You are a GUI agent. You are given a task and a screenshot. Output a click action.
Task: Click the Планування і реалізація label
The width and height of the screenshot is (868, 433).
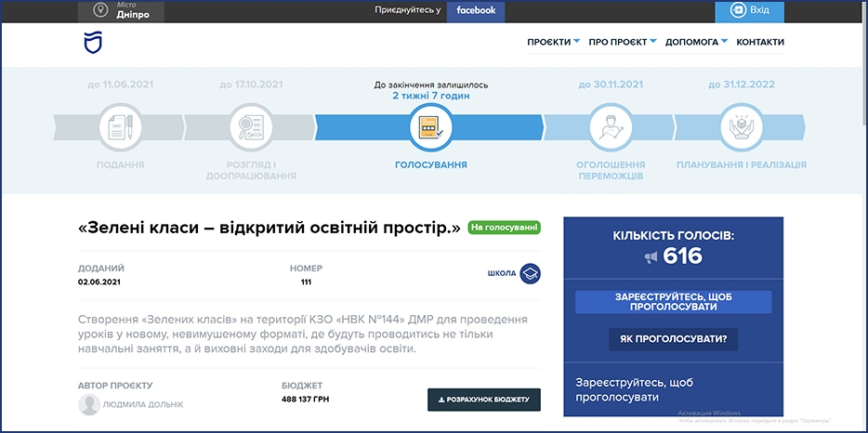pyautogui.click(x=742, y=165)
